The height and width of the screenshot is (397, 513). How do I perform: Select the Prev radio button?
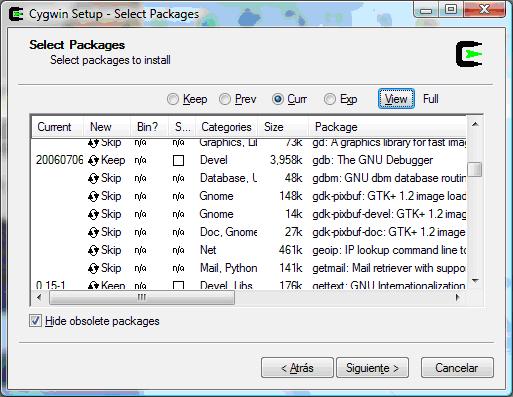coord(225,99)
